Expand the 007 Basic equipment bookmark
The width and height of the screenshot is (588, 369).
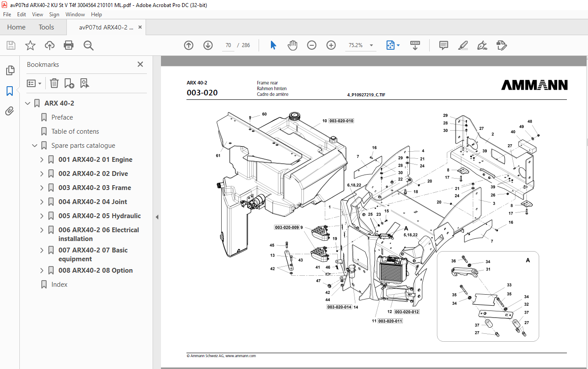pos(42,250)
